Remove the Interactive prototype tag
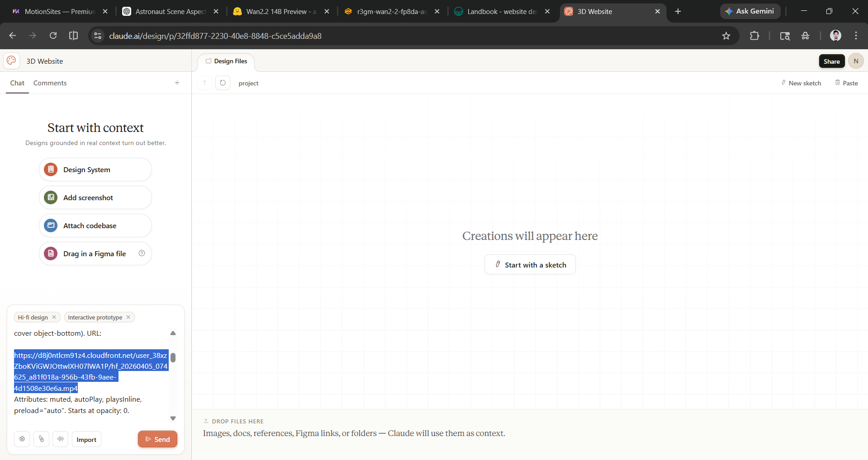868x460 pixels. pos(128,317)
